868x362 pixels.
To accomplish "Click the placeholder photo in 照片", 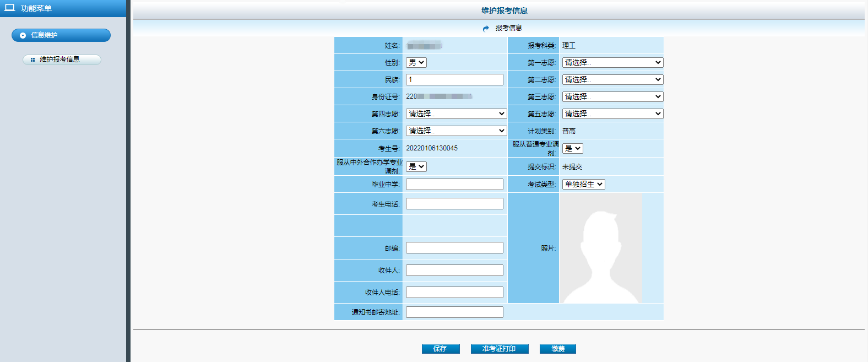I will [600, 248].
